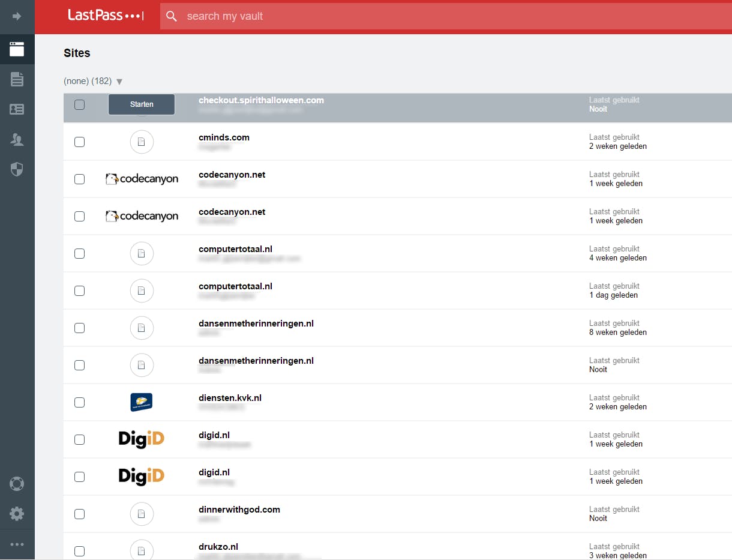Open Sharing Center icon in sidebar
This screenshot has height=560, width=732.
pyautogui.click(x=17, y=140)
